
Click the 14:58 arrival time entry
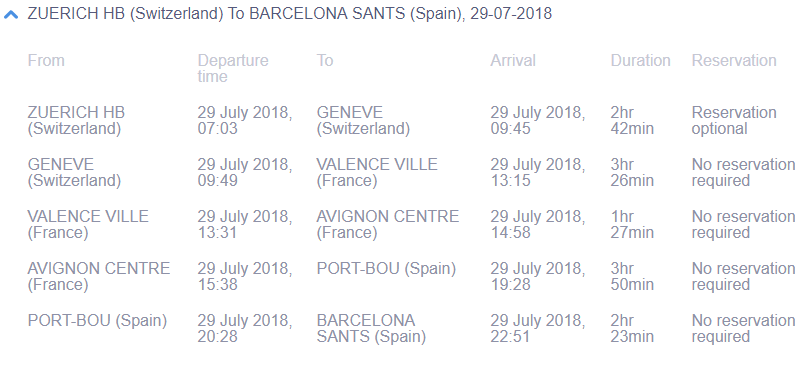point(510,233)
